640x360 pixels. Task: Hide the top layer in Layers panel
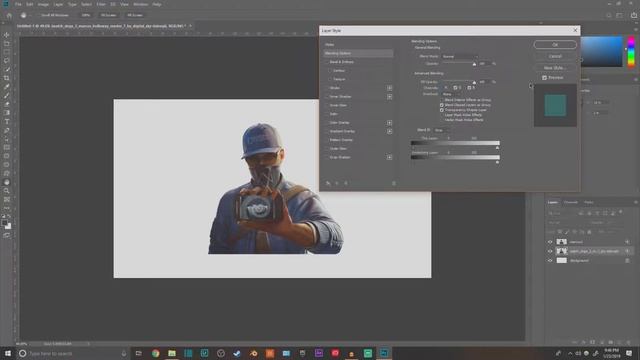(550, 242)
